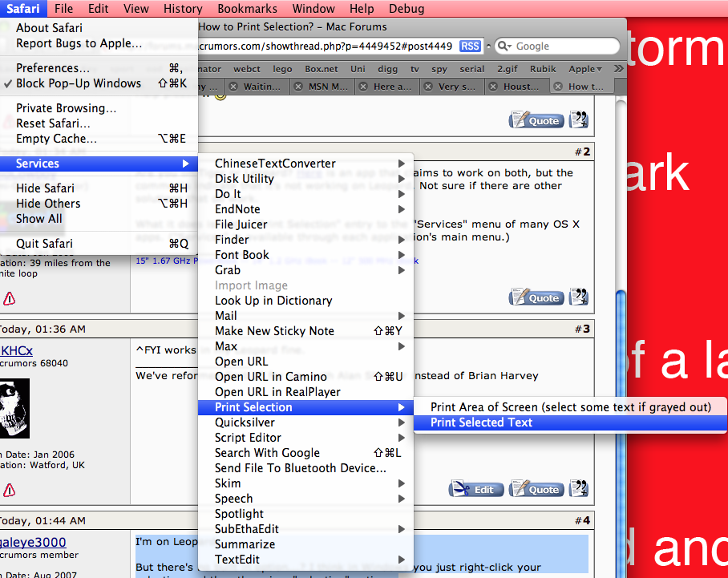The height and width of the screenshot is (578, 728).
Task: Click multi-quote icon in post #2
Action: click(x=579, y=297)
